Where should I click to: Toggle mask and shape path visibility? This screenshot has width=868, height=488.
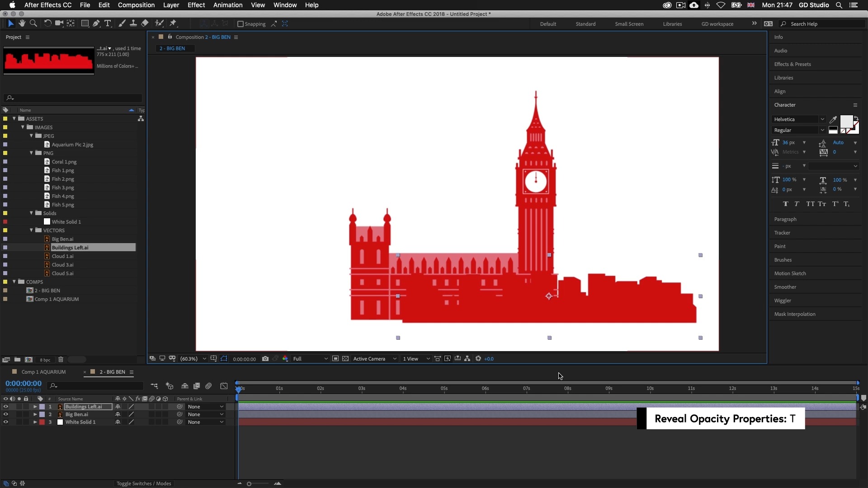tap(224, 359)
